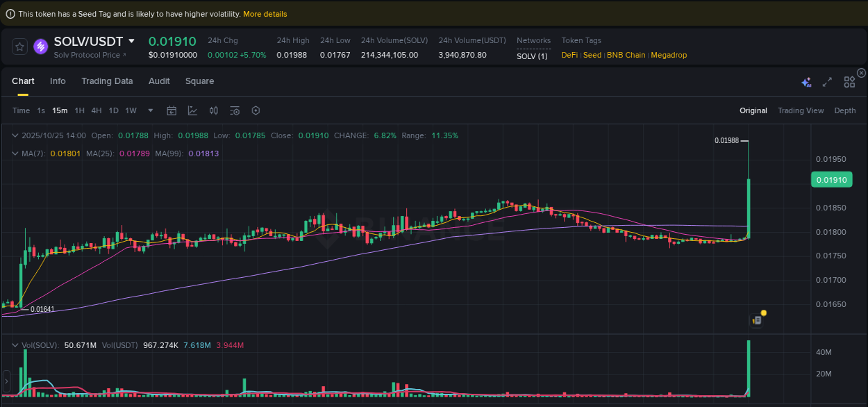Switch chart mode to Depth
Screen dimensions: 868x407
click(845, 110)
